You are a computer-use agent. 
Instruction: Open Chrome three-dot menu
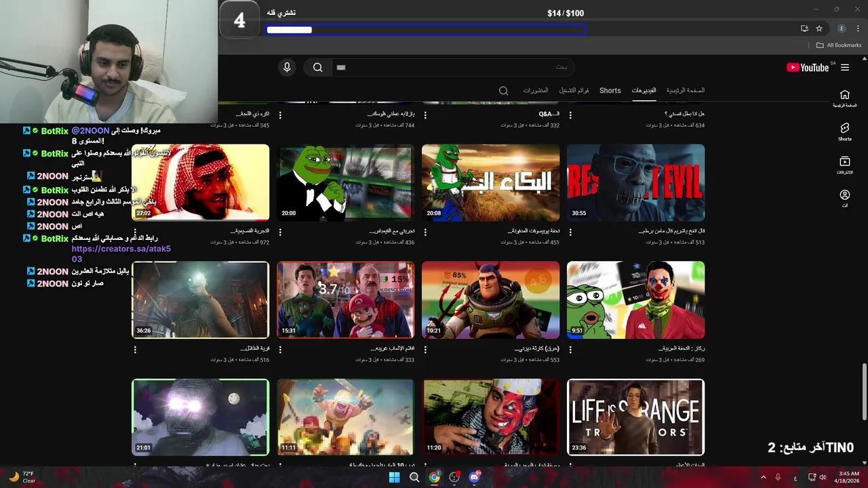click(x=858, y=28)
